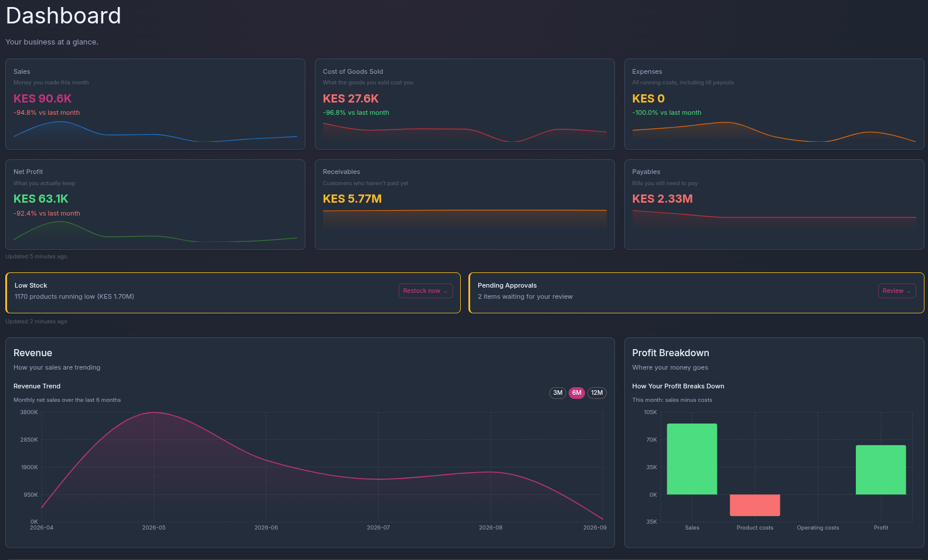This screenshot has height=560, width=928.
Task: Click the '-100.0% vs last month' text
Action: pyautogui.click(x=667, y=112)
